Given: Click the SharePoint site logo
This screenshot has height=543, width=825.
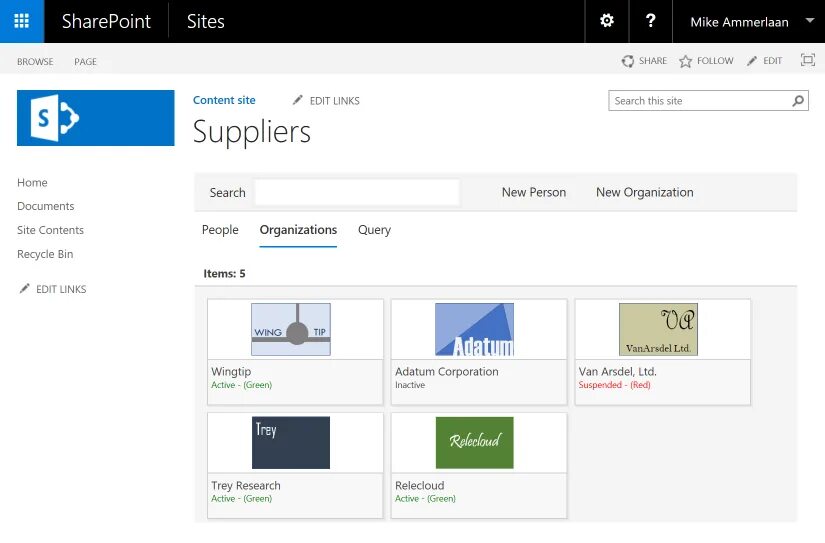Looking at the screenshot, I should click(96, 118).
